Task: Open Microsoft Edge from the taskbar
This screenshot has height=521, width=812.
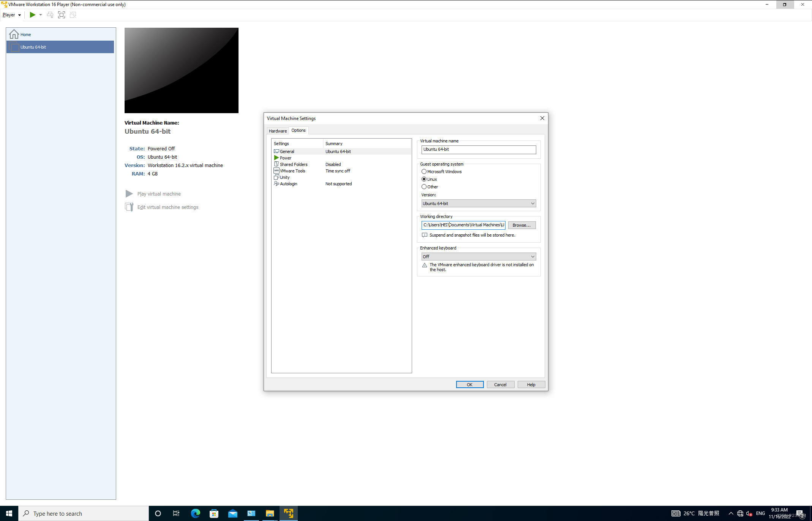Action: (196, 513)
